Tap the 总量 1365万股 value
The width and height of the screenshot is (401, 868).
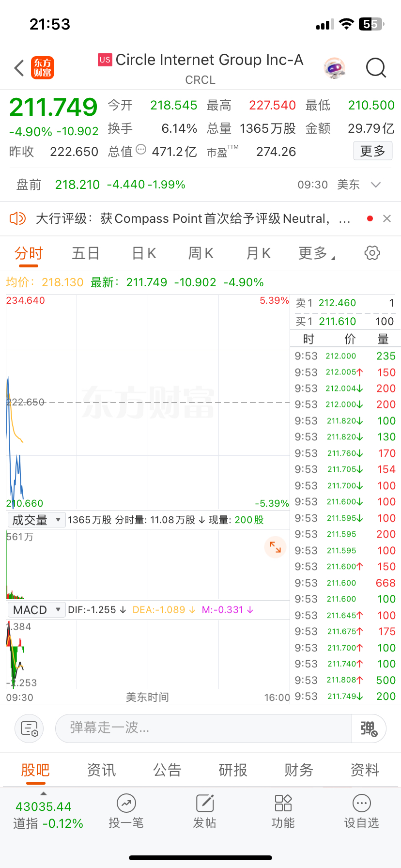click(x=268, y=128)
